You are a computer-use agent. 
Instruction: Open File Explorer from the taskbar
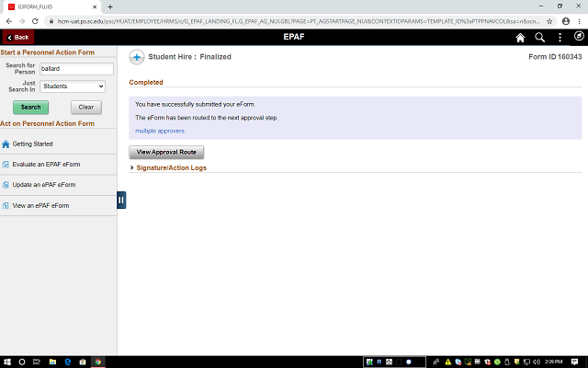[52, 362]
